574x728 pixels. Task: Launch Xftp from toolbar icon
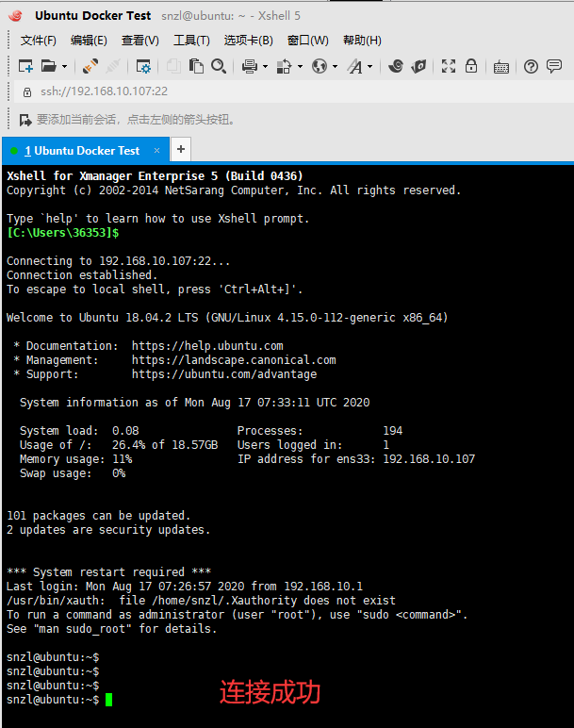tap(396, 66)
